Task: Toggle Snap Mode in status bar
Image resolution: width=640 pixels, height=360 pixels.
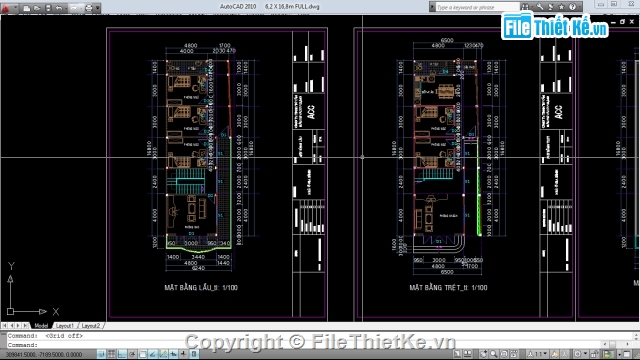Action: pyautogui.click(x=101, y=354)
